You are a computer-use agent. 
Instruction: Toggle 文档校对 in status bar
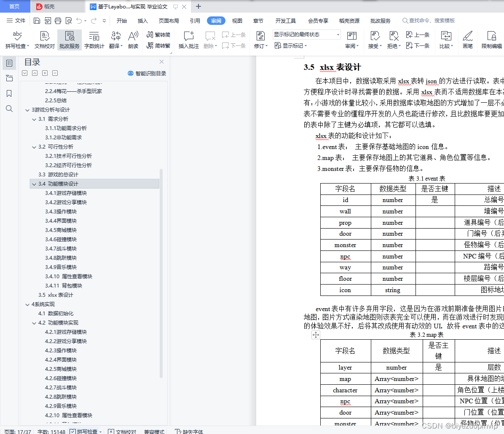click(122, 431)
